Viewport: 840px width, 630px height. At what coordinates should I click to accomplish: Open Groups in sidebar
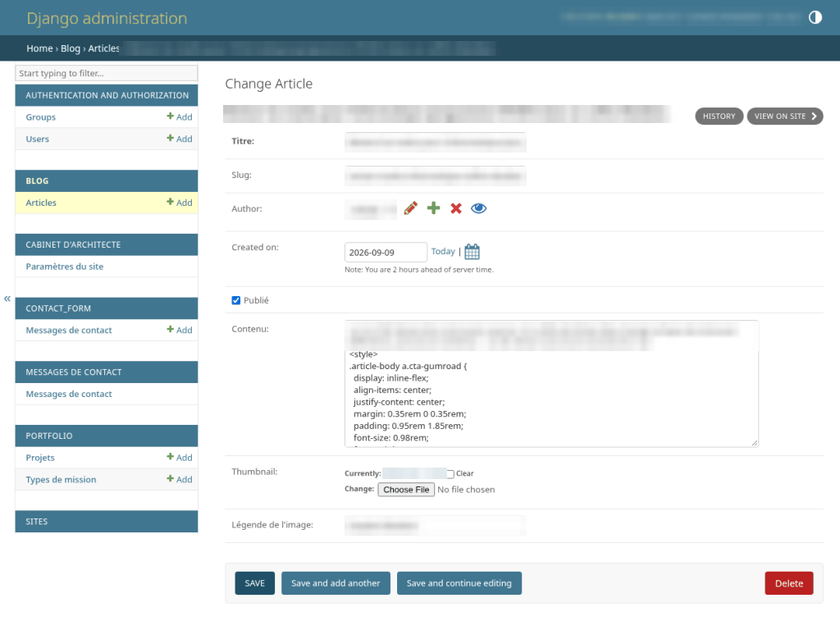[41, 116]
